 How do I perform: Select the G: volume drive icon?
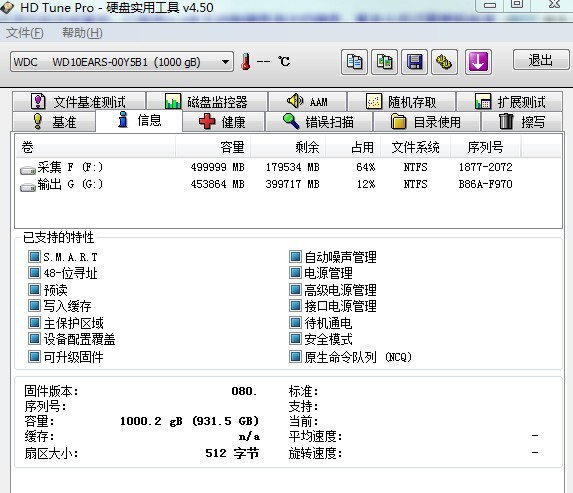pos(28,187)
